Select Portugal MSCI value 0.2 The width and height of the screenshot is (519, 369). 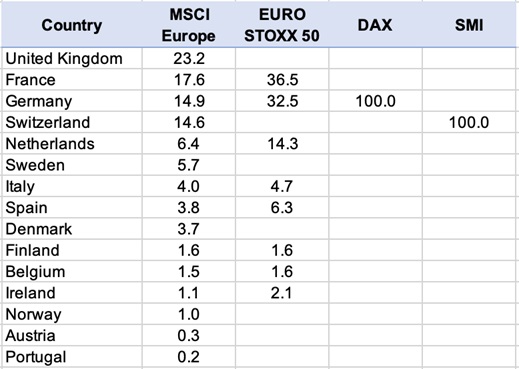189,357
